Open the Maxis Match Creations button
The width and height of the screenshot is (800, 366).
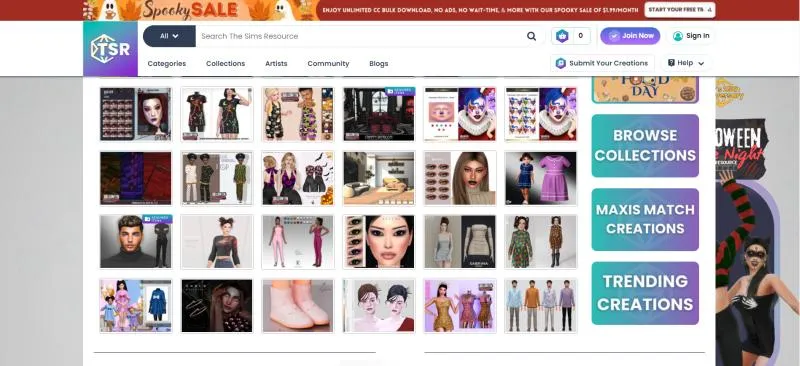click(x=645, y=219)
